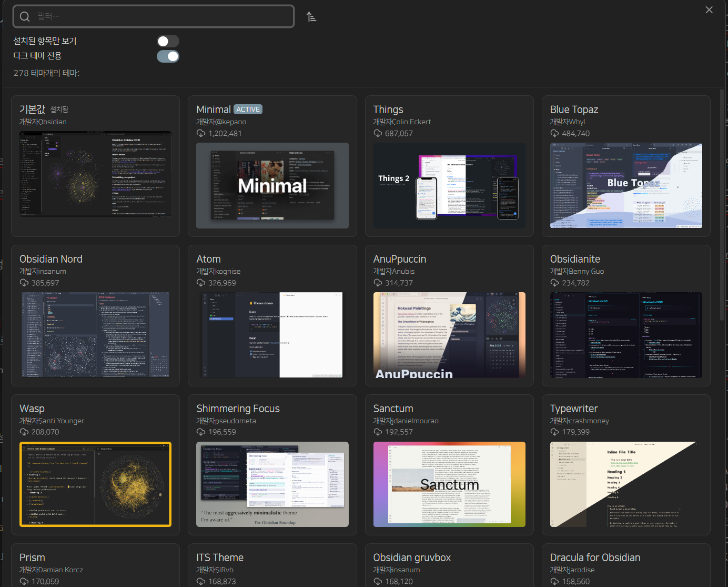728x587 pixels.
Task: Click the theme list vertical scrollbar
Action: (x=722, y=205)
